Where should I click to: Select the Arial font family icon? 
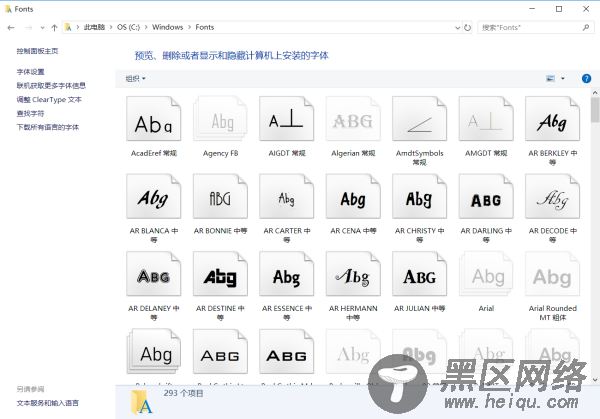point(486,274)
